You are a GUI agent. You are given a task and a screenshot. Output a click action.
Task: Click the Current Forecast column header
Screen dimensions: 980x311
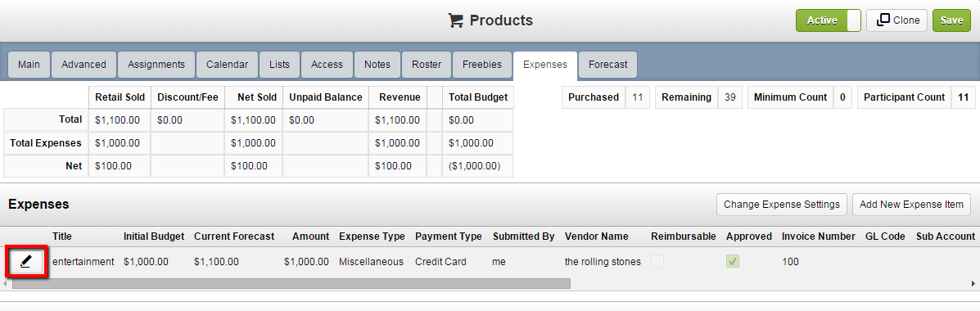[234, 236]
